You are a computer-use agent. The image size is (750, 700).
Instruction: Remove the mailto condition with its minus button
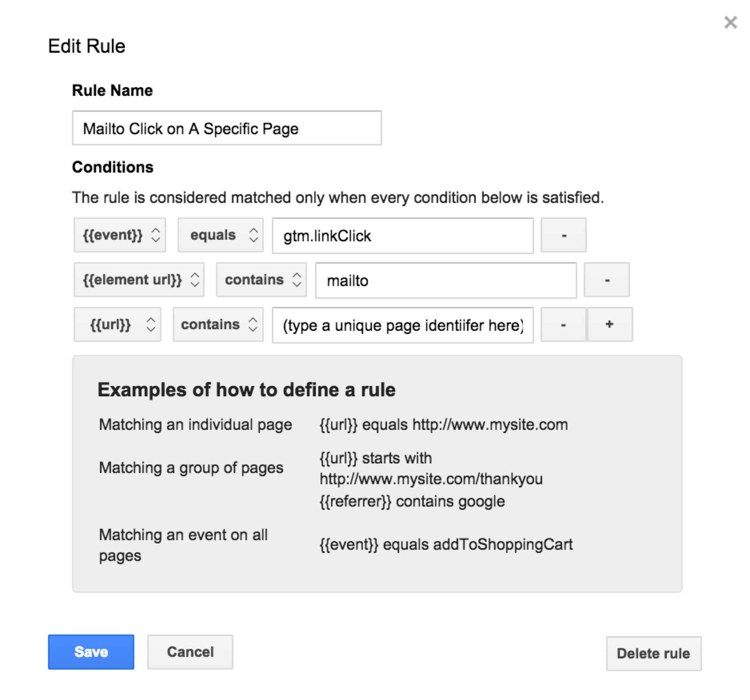pyautogui.click(x=607, y=280)
